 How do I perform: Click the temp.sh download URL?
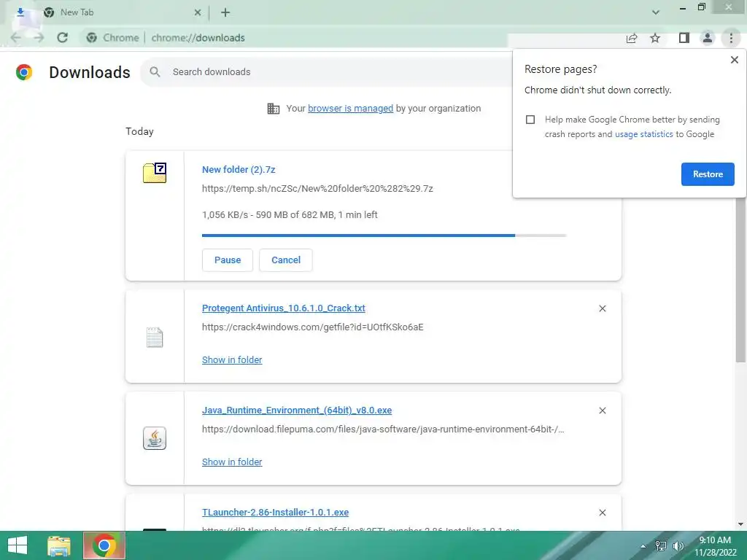[x=317, y=189]
